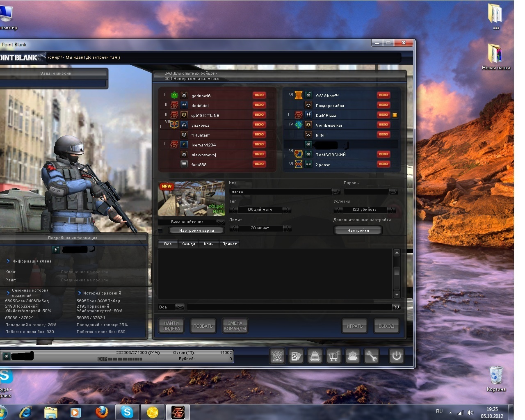Confirm password with its enter button
This screenshot has height=420, width=525.
(393, 192)
